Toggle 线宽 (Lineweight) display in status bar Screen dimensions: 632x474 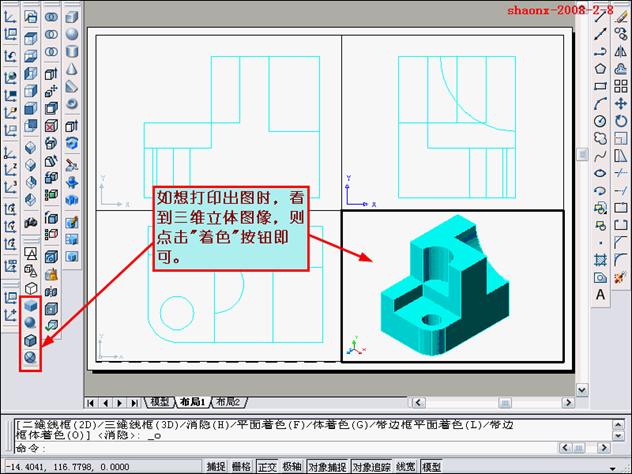[x=405, y=467]
